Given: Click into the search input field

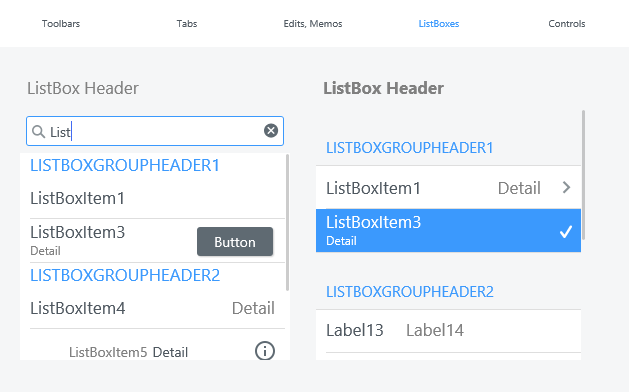Looking at the screenshot, I should tap(155, 131).
